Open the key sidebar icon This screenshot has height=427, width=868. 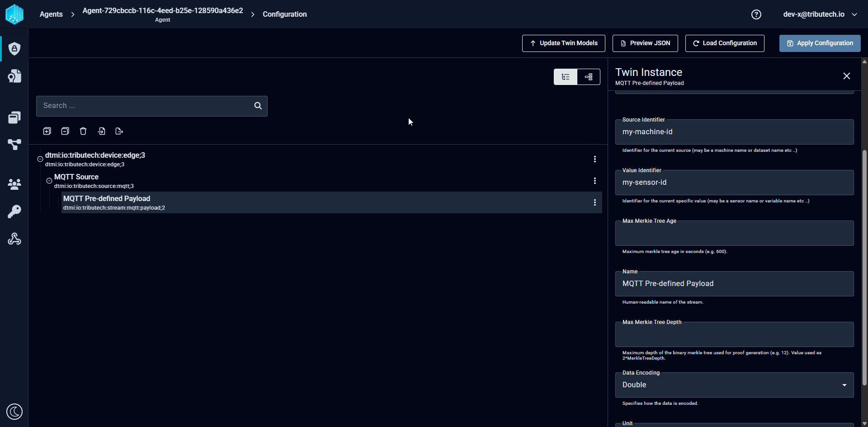pos(14,211)
